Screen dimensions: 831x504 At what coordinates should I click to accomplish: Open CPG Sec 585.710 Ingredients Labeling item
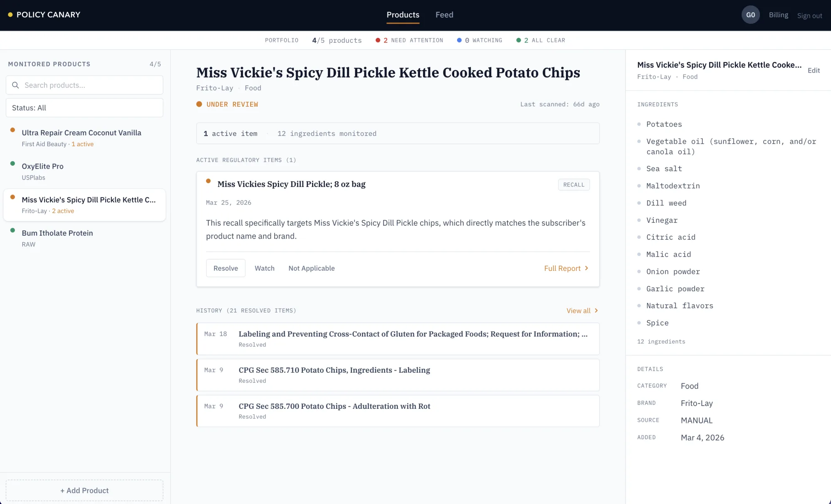(x=398, y=375)
